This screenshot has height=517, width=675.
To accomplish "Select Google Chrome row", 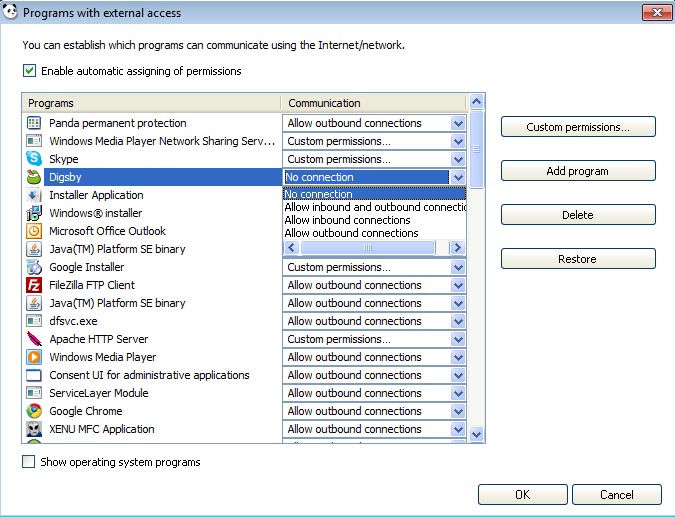I will [153, 411].
